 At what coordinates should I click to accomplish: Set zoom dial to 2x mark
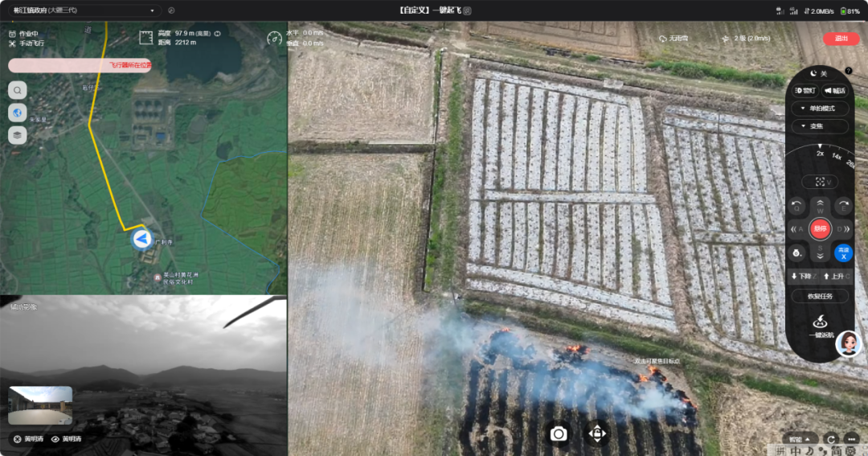tap(820, 153)
